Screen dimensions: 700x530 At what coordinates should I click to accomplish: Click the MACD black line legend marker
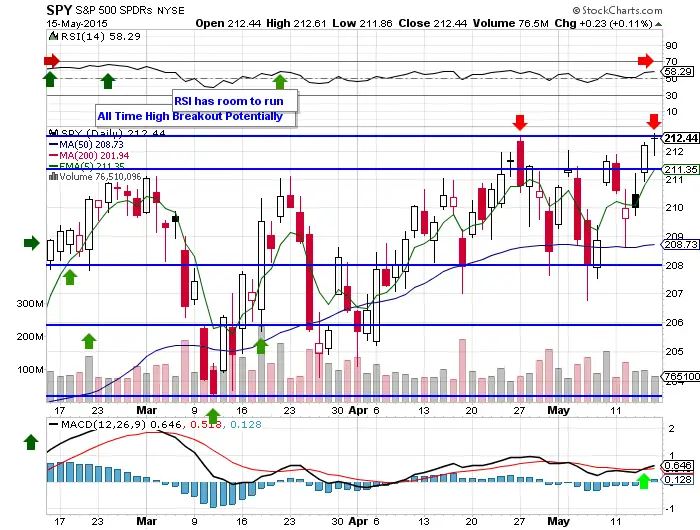53,425
